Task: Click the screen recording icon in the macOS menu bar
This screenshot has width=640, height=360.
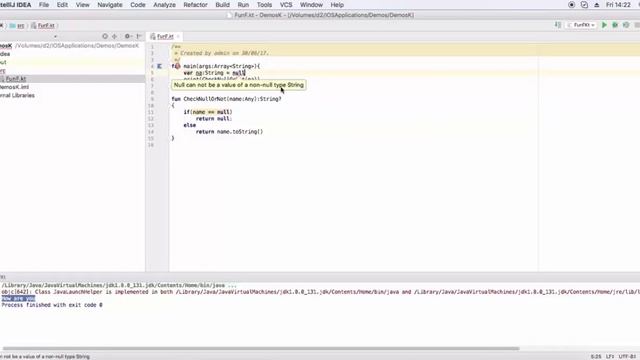Action: click(x=571, y=5)
